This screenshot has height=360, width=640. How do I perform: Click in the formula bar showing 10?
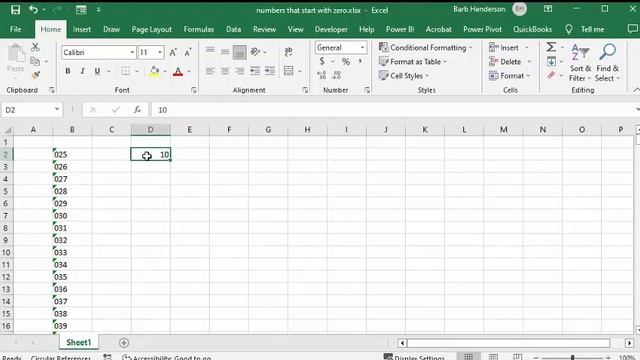point(394,110)
